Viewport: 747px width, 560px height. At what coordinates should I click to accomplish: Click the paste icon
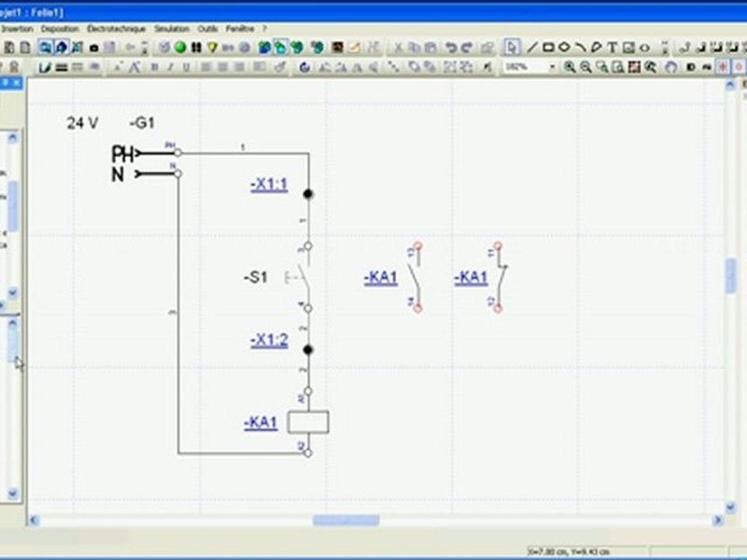point(430,47)
